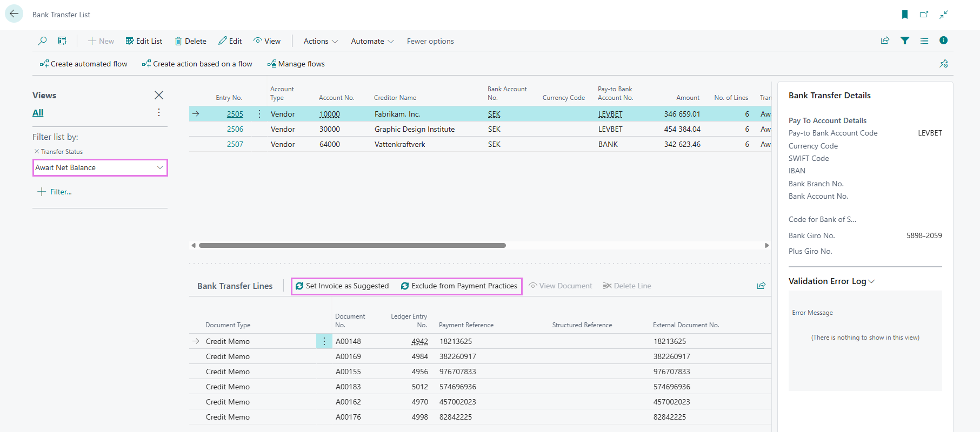Click document number A00169
The width and height of the screenshot is (980, 432).
pyautogui.click(x=348, y=356)
